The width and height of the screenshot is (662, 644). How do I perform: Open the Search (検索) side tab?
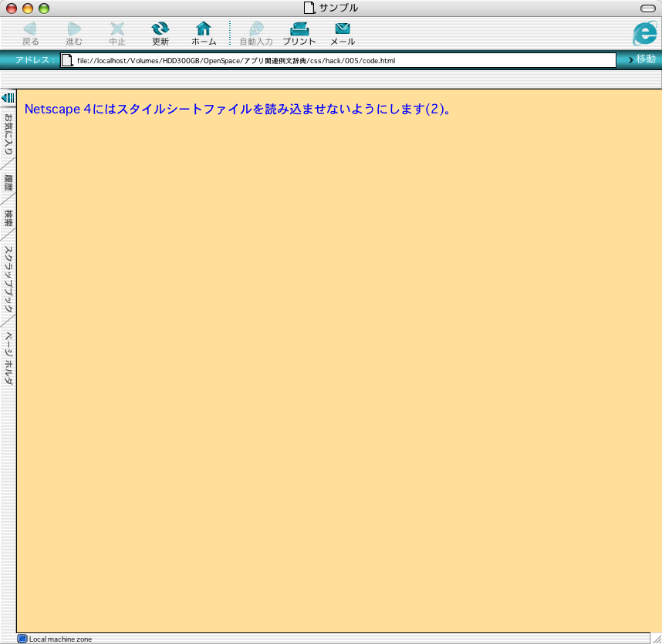[x=8, y=218]
